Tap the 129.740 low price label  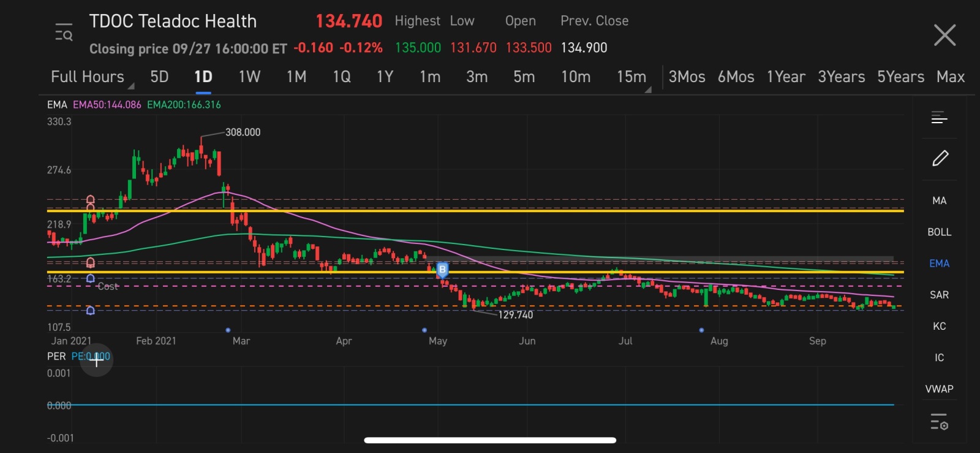tap(515, 315)
